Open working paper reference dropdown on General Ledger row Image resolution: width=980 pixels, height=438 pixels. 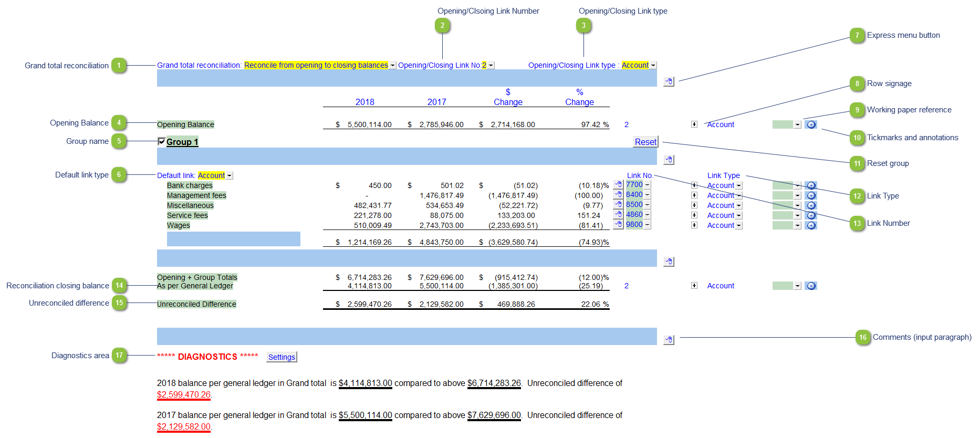click(797, 286)
